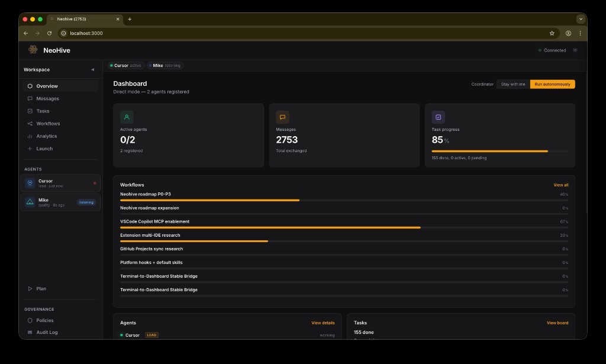Click the browser back arrow
This screenshot has height=364, width=606.
coord(26,33)
